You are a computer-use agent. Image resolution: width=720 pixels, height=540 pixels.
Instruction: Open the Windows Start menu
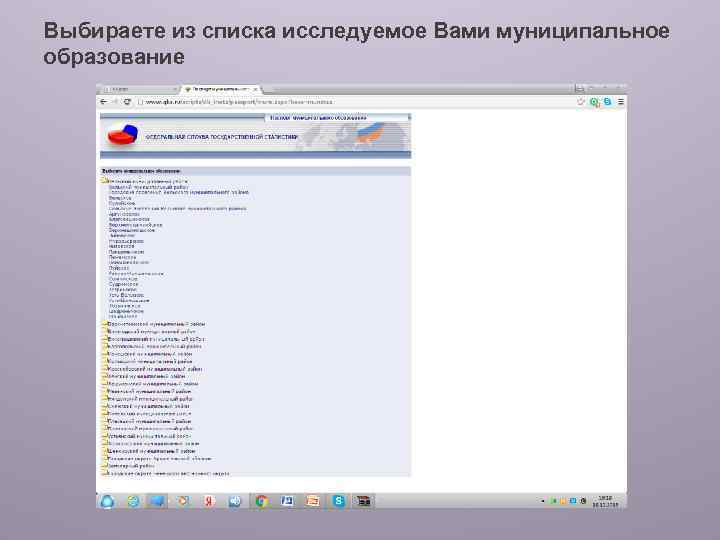click(x=107, y=501)
